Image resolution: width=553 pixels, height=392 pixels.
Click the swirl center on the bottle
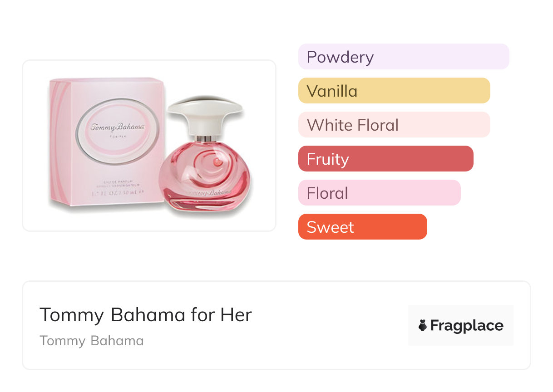pyautogui.click(x=217, y=161)
